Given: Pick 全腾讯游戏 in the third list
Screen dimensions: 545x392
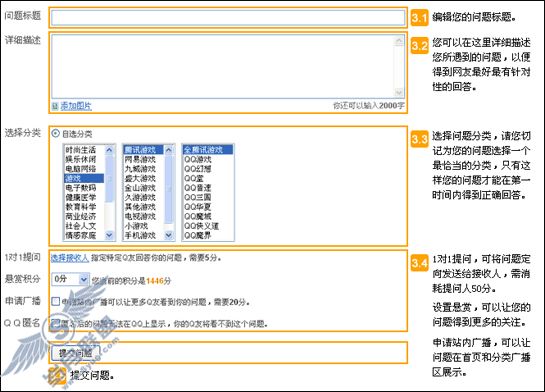Looking at the screenshot, I should [x=208, y=150].
